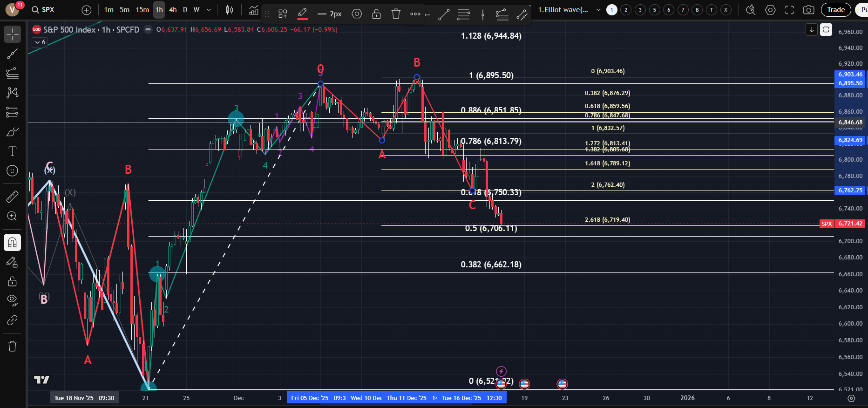868x408 pixels.
Task: Open the SPX symbol search
Action: pos(43,10)
